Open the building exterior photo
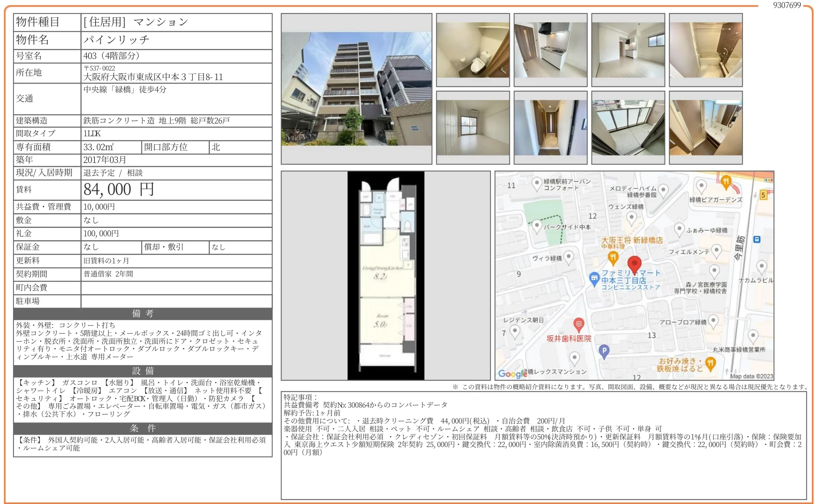 356,88
